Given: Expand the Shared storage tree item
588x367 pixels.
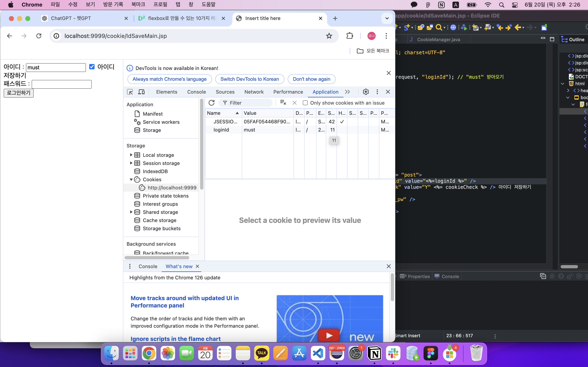Looking at the screenshot, I should point(131,212).
